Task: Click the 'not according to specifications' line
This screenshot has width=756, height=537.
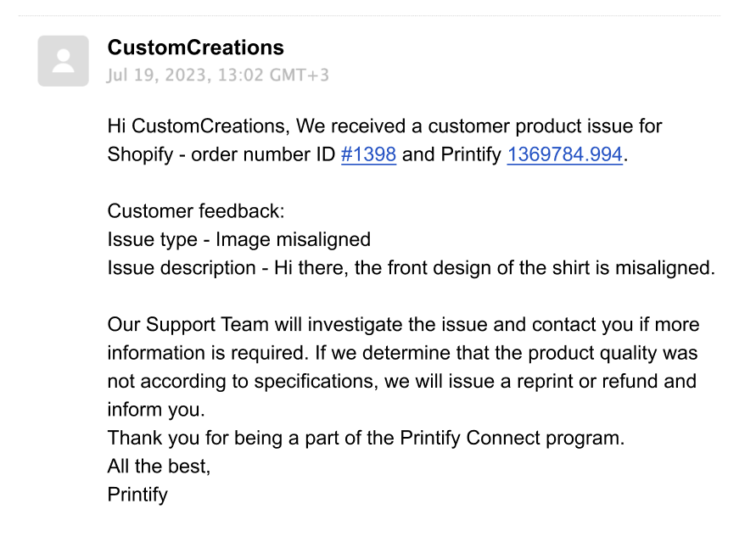Action: pos(402,381)
